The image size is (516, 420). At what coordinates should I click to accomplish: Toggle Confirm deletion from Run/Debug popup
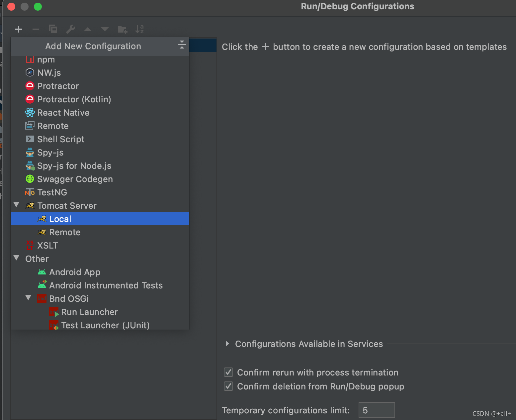click(228, 386)
